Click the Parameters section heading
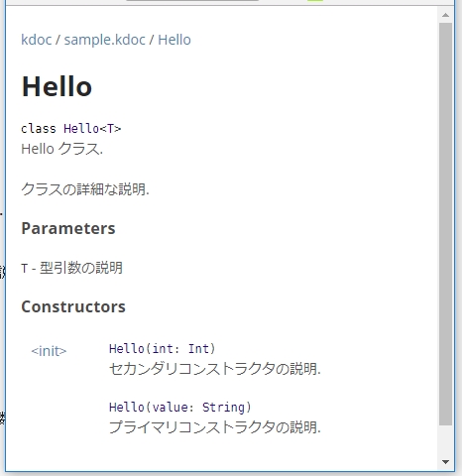The width and height of the screenshot is (462, 476). tap(68, 228)
